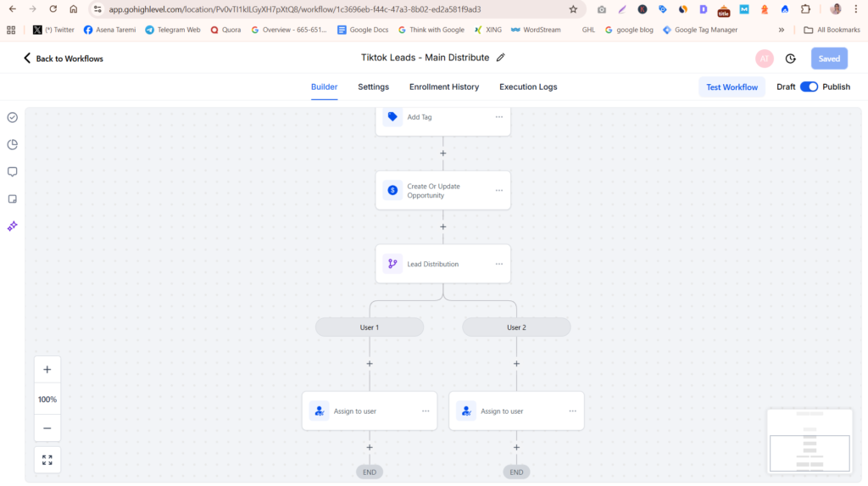Image resolution: width=868 pixels, height=486 pixels.
Task: Open options for Create Or Update Opportunity
Action: [499, 191]
